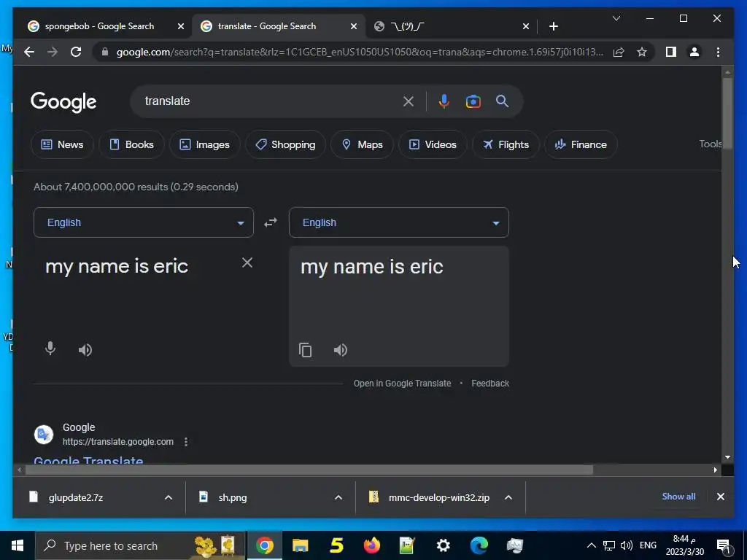Click the Feedback link
This screenshot has height=560, width=747.
[x=490, y=384]
